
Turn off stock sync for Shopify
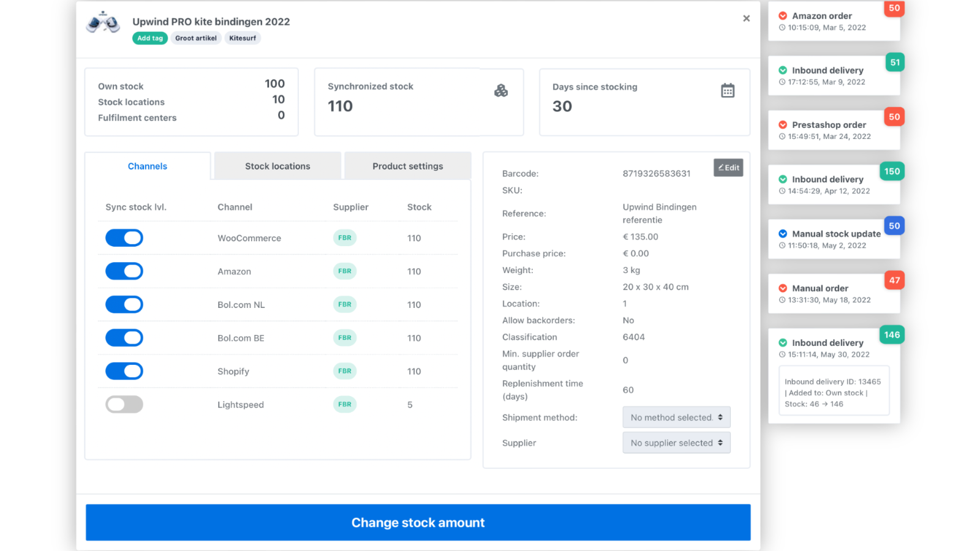124,371
